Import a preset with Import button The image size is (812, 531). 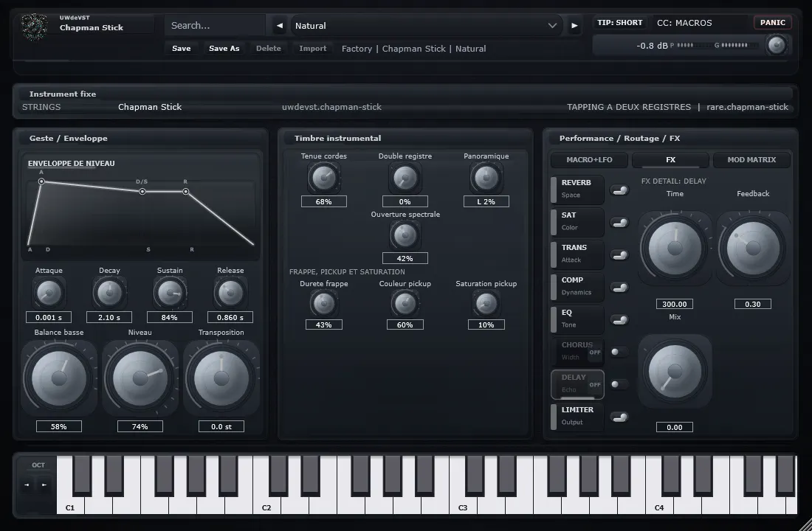click(x=313, y=48)
